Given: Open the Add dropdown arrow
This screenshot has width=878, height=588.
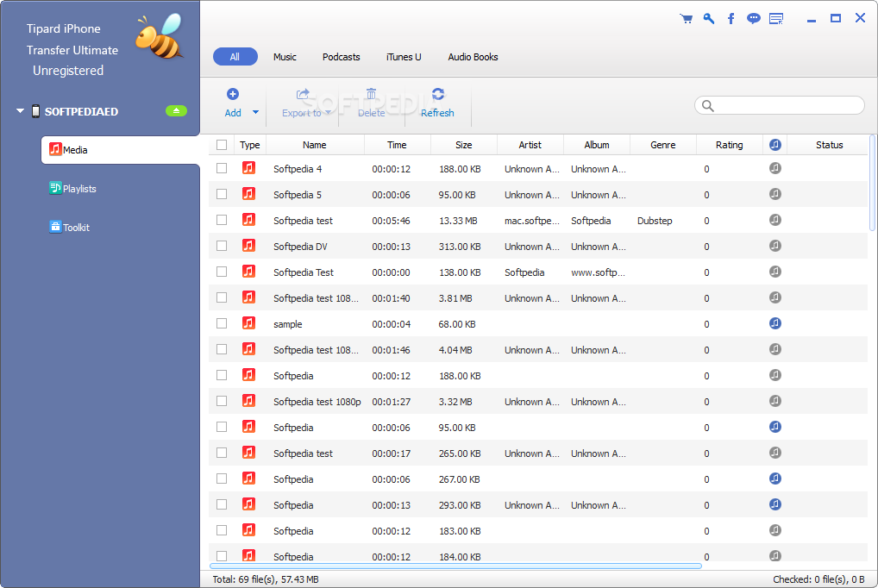Looking at the screenshot, I should click(x=256, y=112).
